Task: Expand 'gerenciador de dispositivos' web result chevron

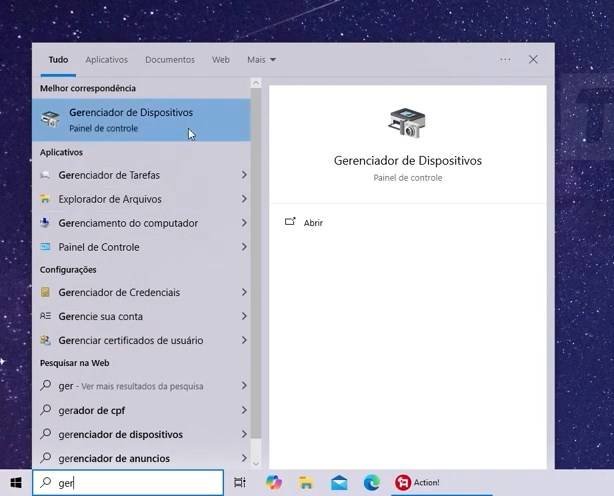Action: pyautogui.click(x=244, y=434)
